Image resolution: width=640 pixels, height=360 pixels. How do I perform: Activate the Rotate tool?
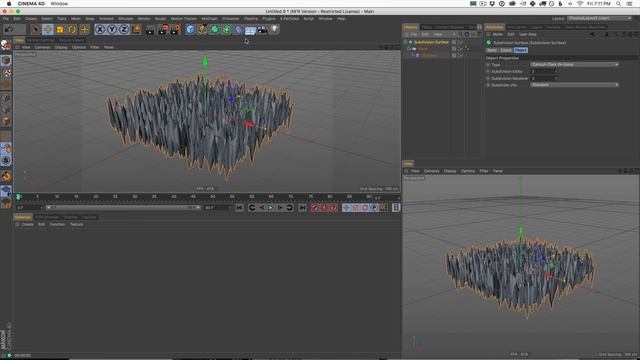tap(72, 29)
